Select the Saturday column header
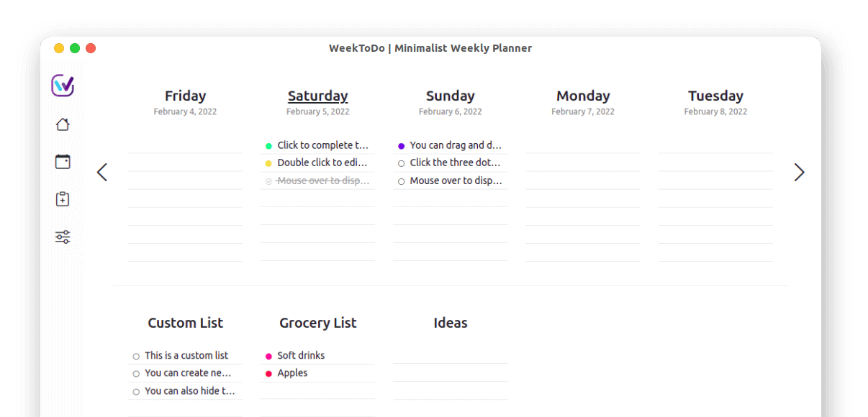Viewport: 868px width, 417px height. coord(317,96)
